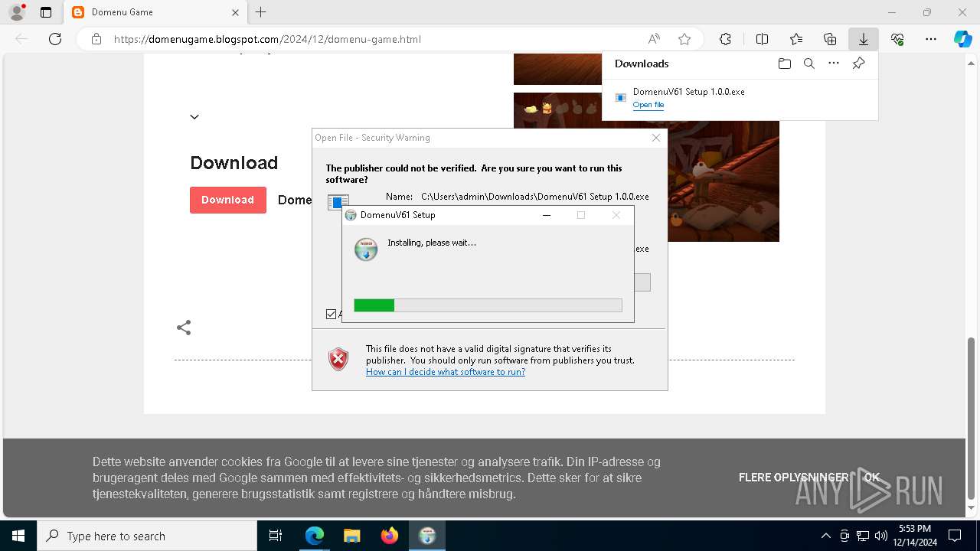This screenshot has width=980, height=551.
Task: Open File Explorer from taskbar
Action: (x=351, y=536)
